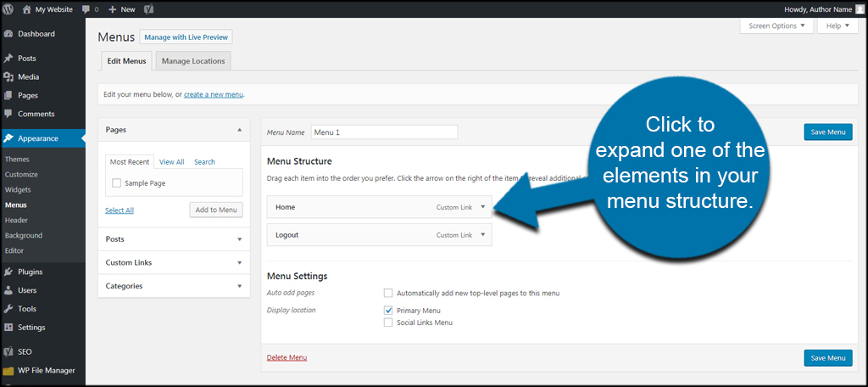
Task: Open the Help dropdown
Action: [837, 25]
